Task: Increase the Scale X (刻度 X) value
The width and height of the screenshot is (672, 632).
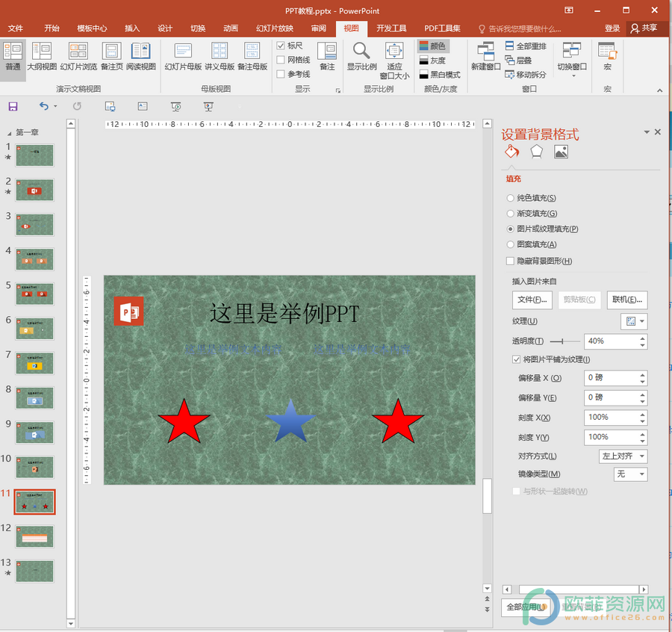Action: [642, 415]
